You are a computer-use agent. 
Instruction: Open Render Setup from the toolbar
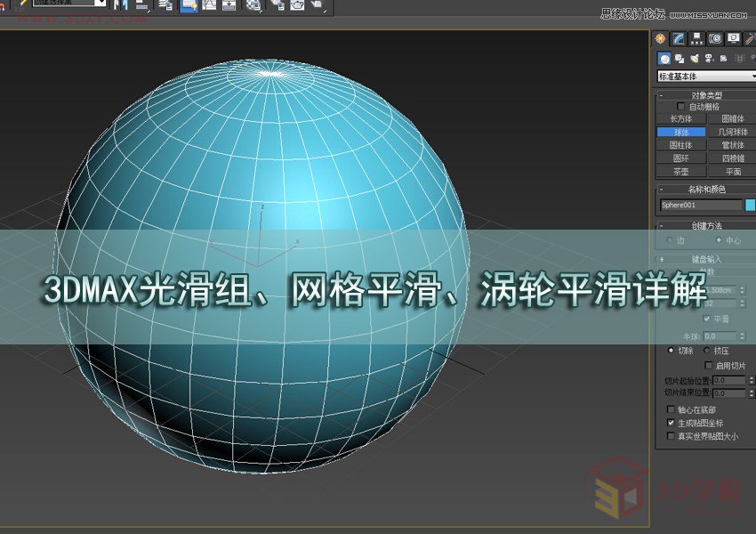(x=278, y=7)
